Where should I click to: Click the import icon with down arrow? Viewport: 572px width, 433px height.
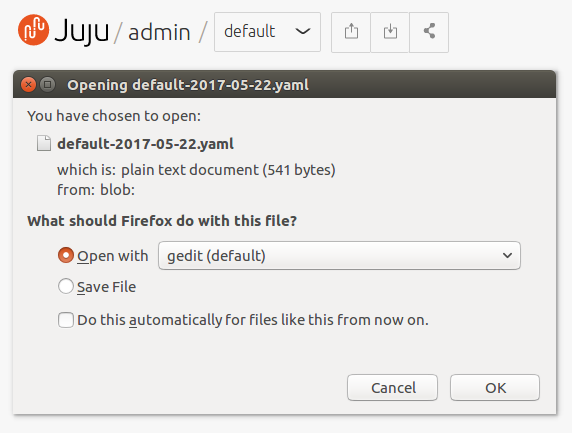[x=390, y=32]
